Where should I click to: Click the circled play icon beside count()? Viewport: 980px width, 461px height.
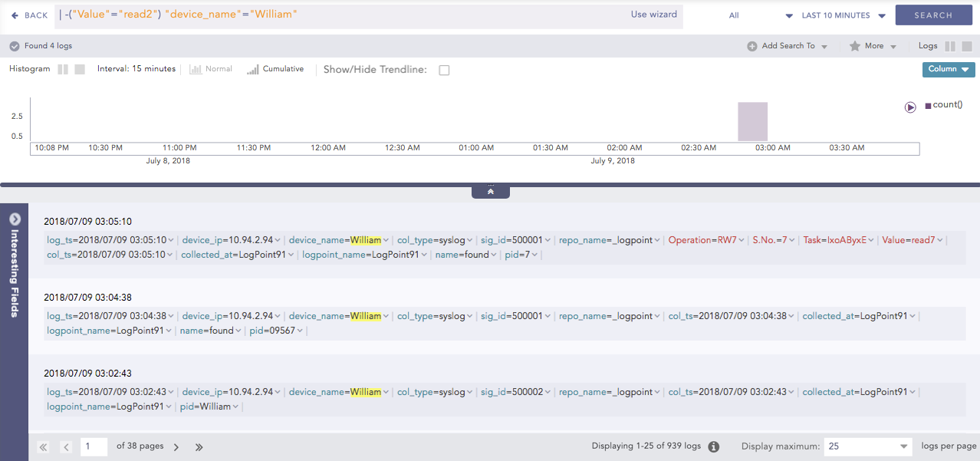pyautogui.click(x=910, y=107)
